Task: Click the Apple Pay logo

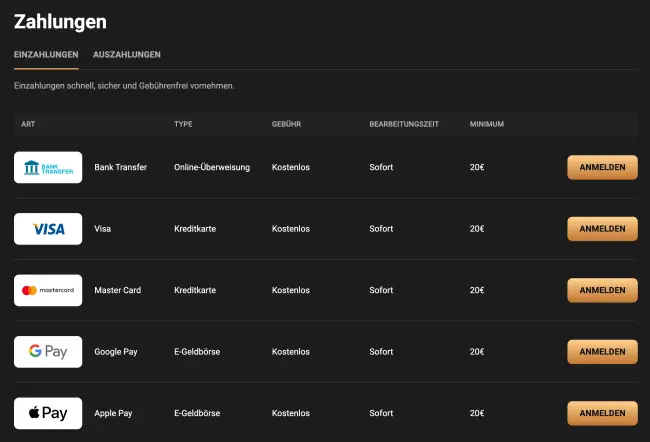Action: 48,413
